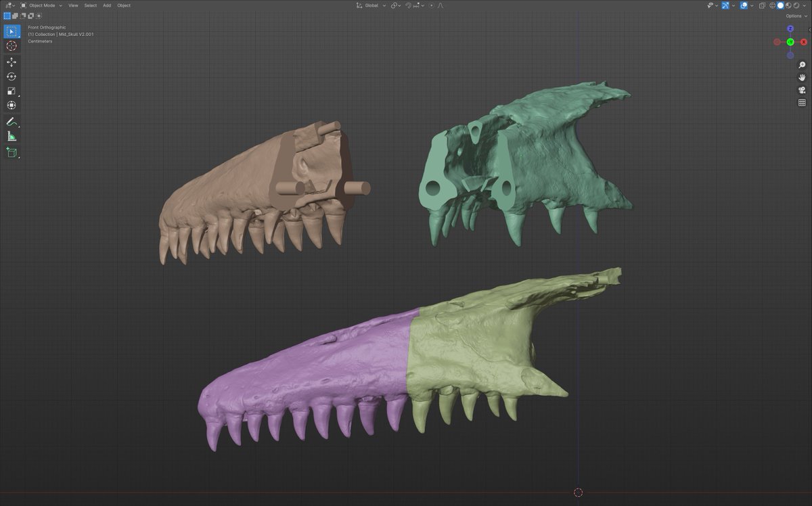Select the Annotate pencil tool
The height and width of the screenshot is (506, 812).
(x=12, y=122)
